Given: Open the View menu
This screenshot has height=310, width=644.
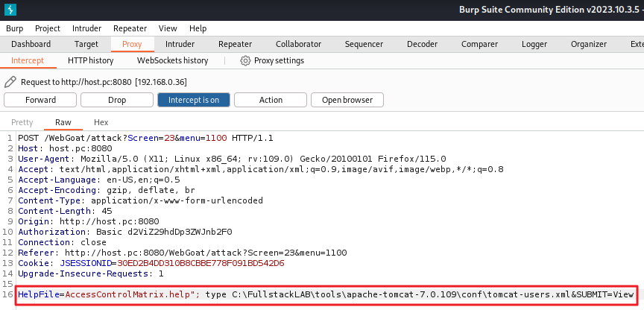Looking at the screenshot, I should coord(168,28).
